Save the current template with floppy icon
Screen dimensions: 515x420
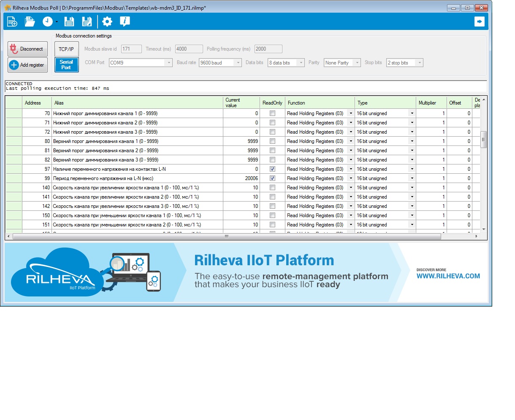69,22
